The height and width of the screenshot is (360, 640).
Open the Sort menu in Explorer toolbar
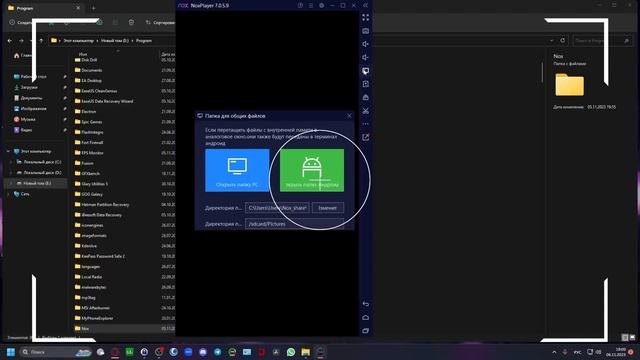click(x=160, y=22)
